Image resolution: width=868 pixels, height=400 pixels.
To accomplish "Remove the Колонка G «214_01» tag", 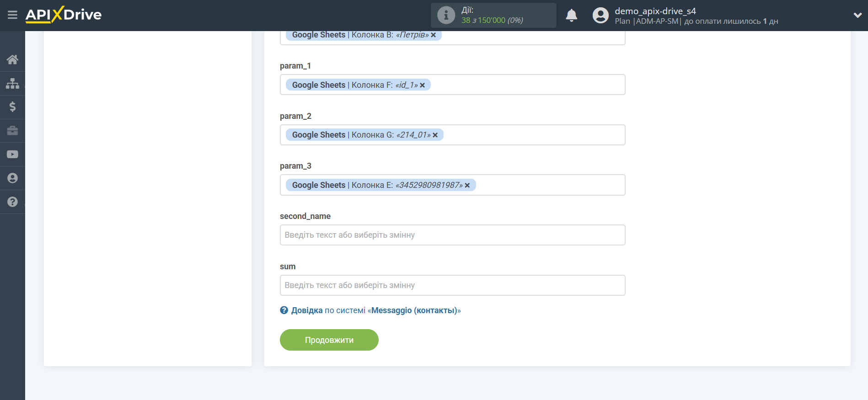I will click(435, 135).
